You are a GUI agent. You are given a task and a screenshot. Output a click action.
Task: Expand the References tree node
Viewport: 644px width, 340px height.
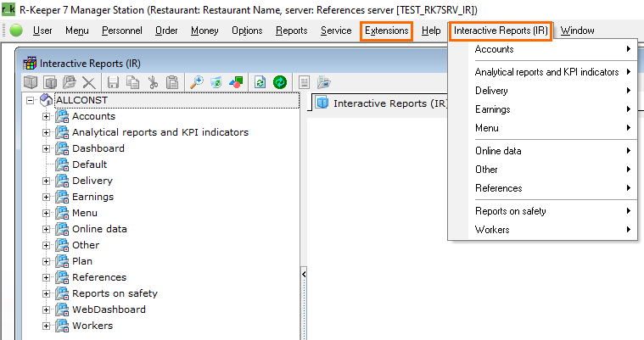coord(46,277)
